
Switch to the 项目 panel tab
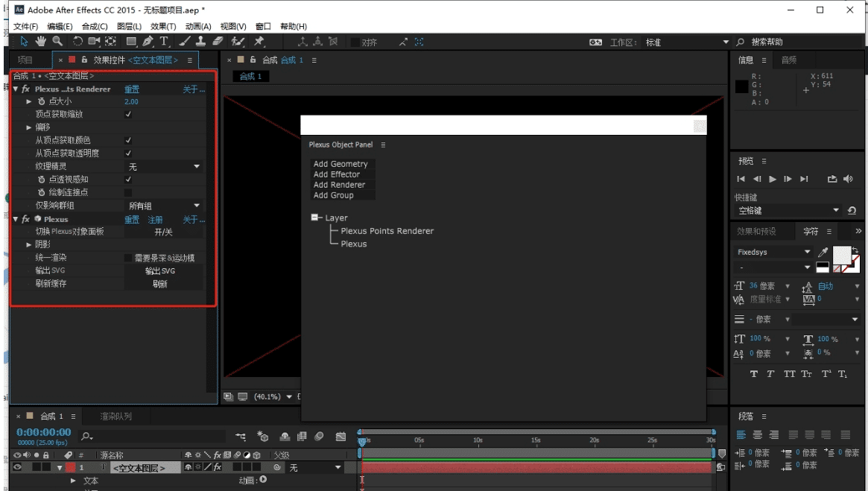pyautogui.click(x=25, y=60)
